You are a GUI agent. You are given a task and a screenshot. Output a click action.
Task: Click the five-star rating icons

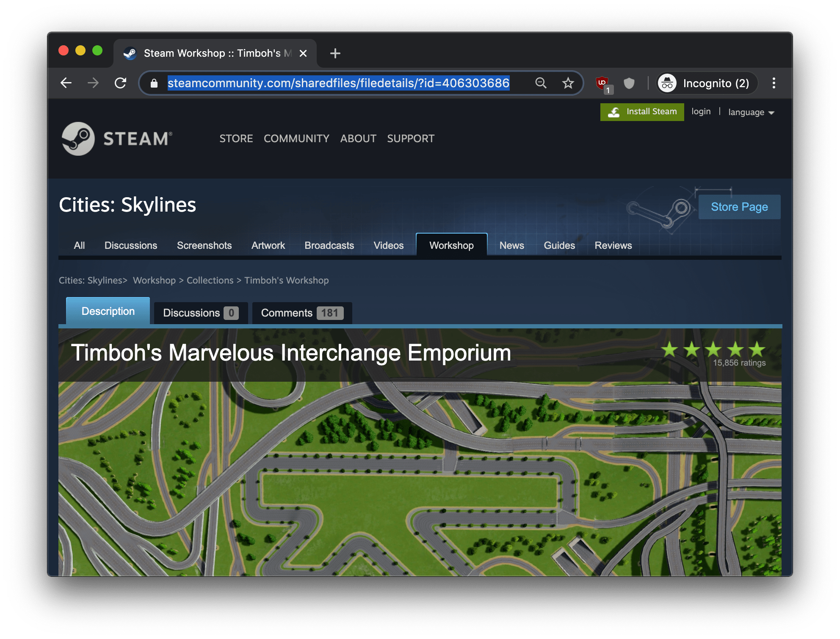tap(713, 350)
